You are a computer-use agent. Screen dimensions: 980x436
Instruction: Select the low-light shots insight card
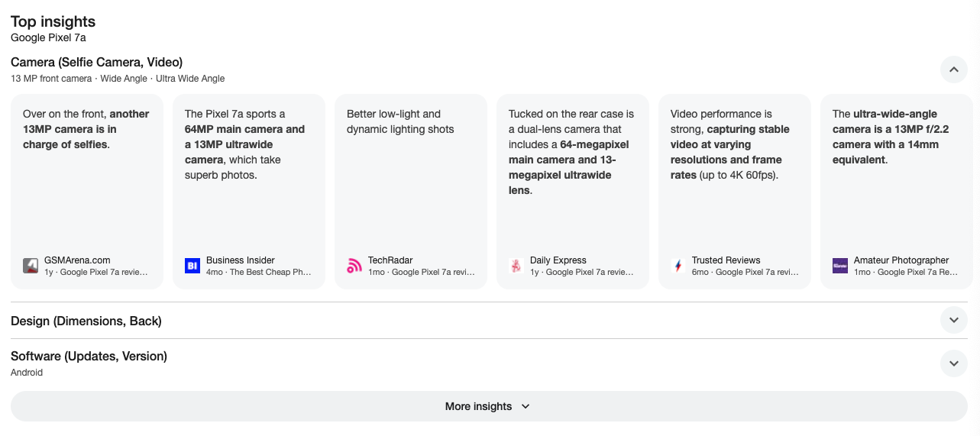(411, 183)
